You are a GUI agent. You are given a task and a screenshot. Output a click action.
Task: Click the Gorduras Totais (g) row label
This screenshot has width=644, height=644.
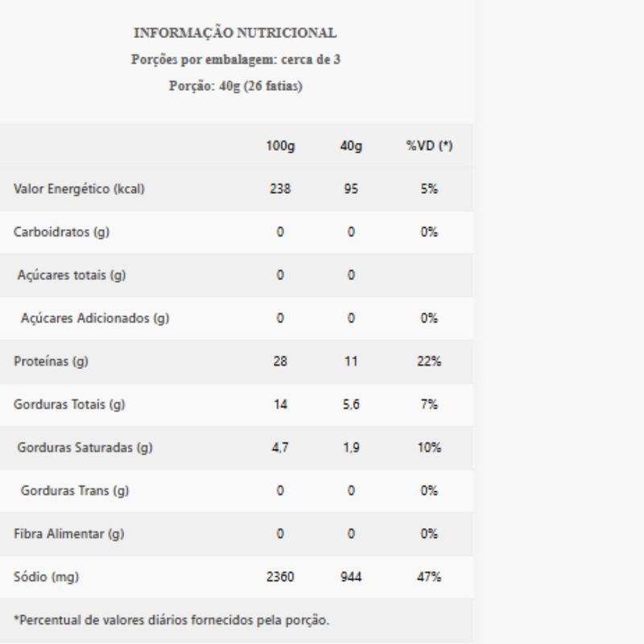(69, 405)
